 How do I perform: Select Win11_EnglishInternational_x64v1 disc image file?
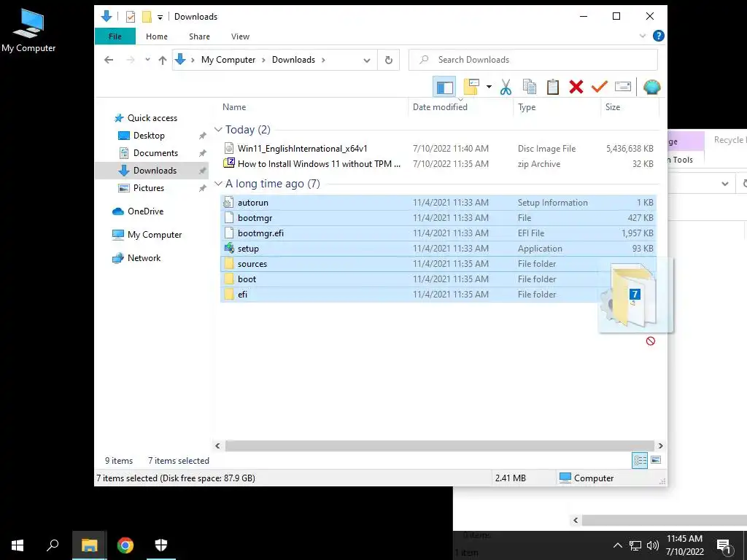coord(438,149)
